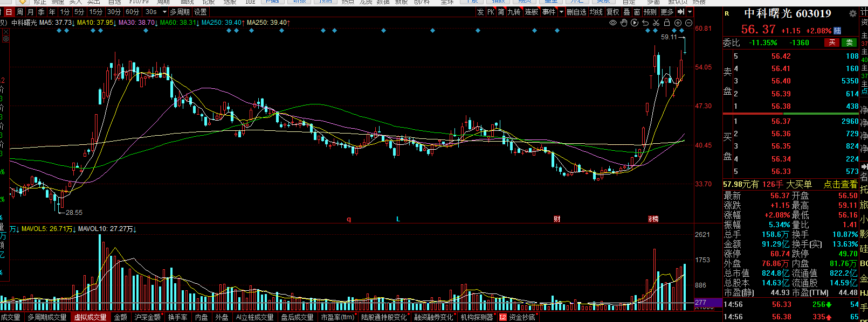Select the hand pan tool
This screenshot has width=868, height=322.
pyautogui.click(x=624, y=23)
